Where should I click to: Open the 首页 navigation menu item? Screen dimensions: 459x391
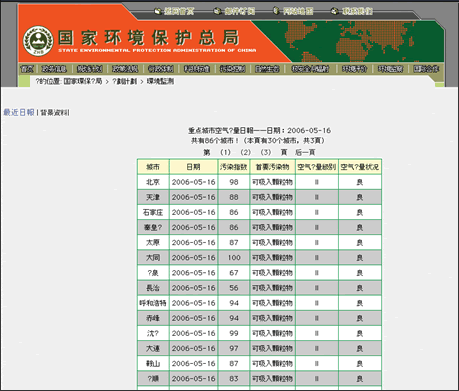pyautogui.click(x=27, y=69)
